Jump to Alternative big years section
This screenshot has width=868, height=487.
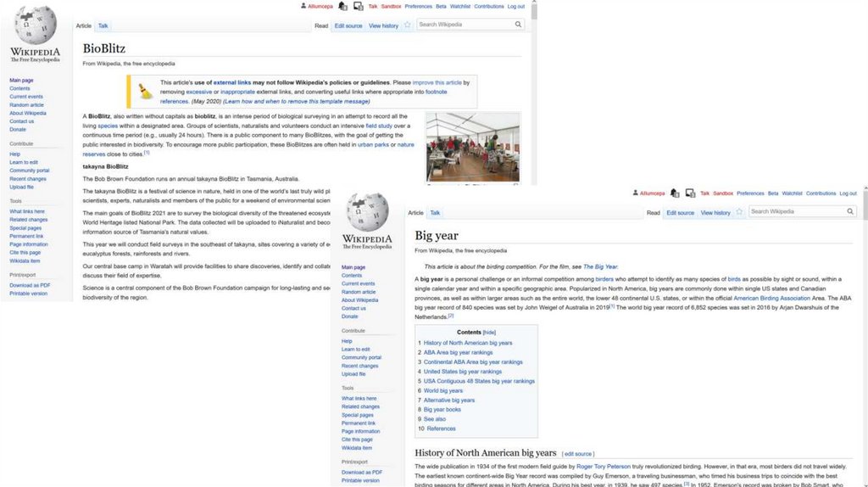(x=449, y=400)
